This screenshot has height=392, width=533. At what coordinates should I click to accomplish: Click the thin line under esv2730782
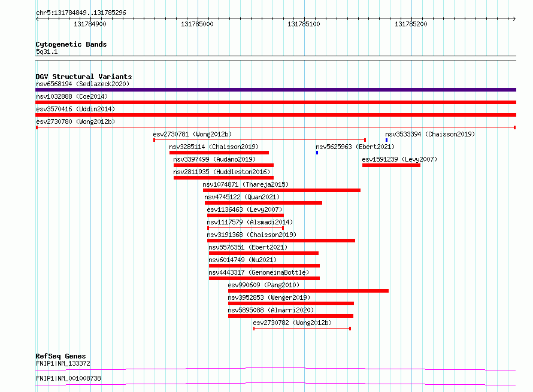[302, 329]
